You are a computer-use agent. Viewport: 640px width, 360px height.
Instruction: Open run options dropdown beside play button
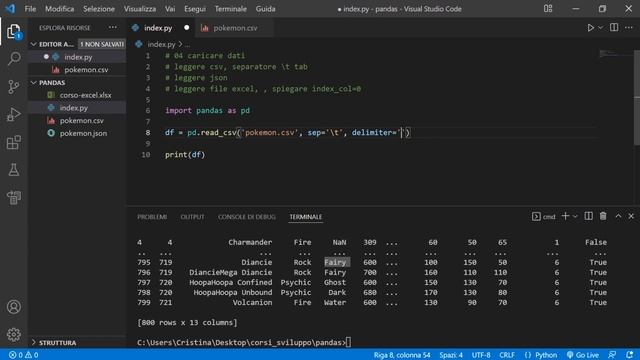(x=600, y=28)
